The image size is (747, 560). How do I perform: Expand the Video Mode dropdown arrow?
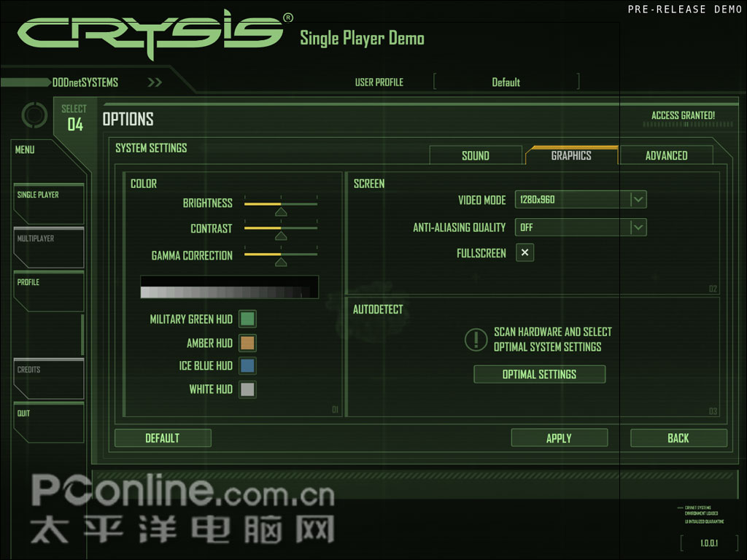(x=638, y=200)
